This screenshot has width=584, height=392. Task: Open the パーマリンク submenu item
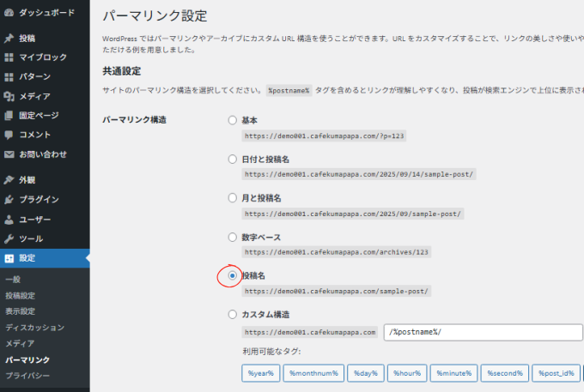(27, 359)
